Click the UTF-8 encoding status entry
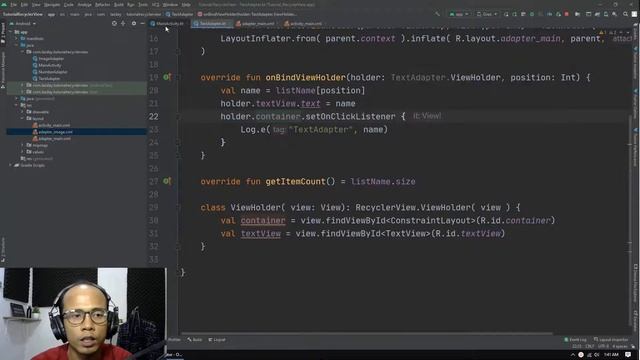Image resolution: width=640 pixels, height=360 pixels. 603,346
